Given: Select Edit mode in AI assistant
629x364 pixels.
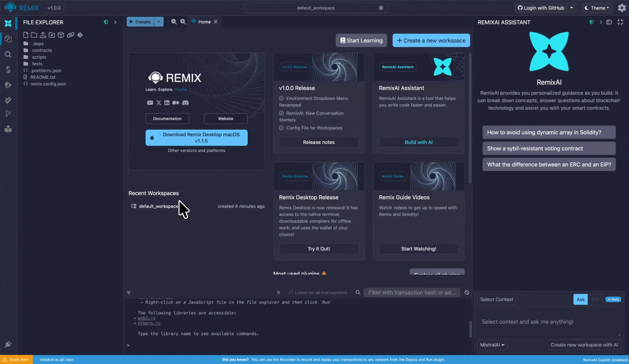Looking at the screenshot, I should pos(595,299).
